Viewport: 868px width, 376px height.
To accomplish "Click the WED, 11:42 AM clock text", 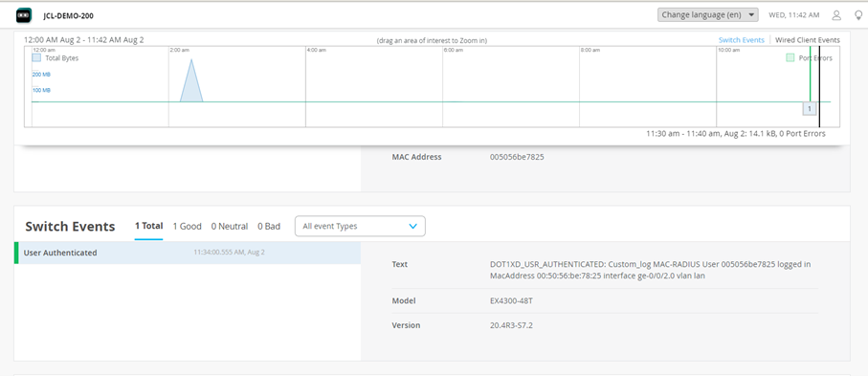I will coord(793,15).
